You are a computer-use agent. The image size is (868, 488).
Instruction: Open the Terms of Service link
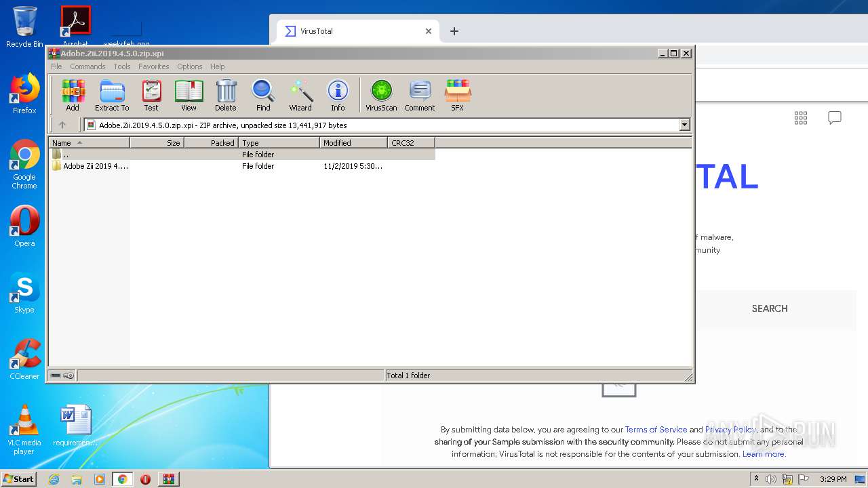[656, 430]
